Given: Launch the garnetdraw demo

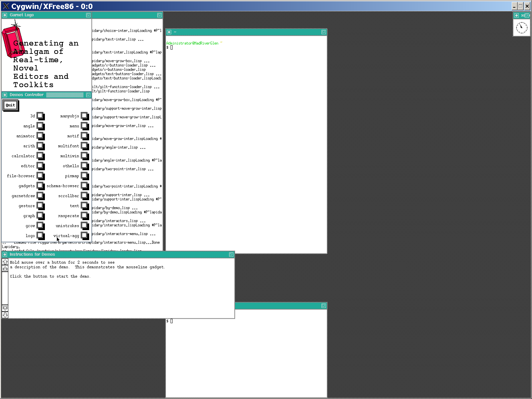Looking at the screenshot, I should coord(41,196).
